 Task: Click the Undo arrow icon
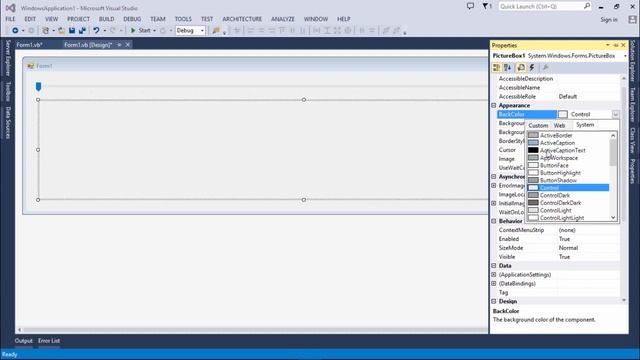[x=96, y=31]
